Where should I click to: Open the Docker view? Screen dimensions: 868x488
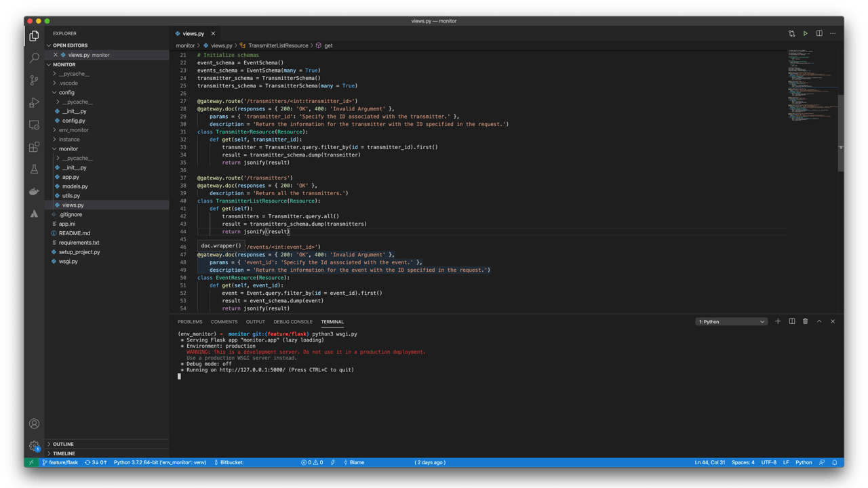point(34,191)
